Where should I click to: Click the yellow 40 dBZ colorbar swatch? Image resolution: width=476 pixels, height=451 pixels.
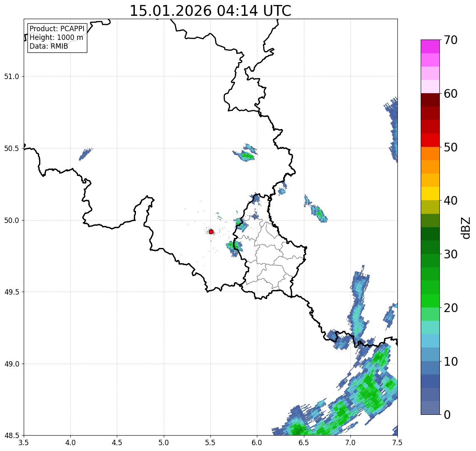pyautogui.click(x=430, y=193)
